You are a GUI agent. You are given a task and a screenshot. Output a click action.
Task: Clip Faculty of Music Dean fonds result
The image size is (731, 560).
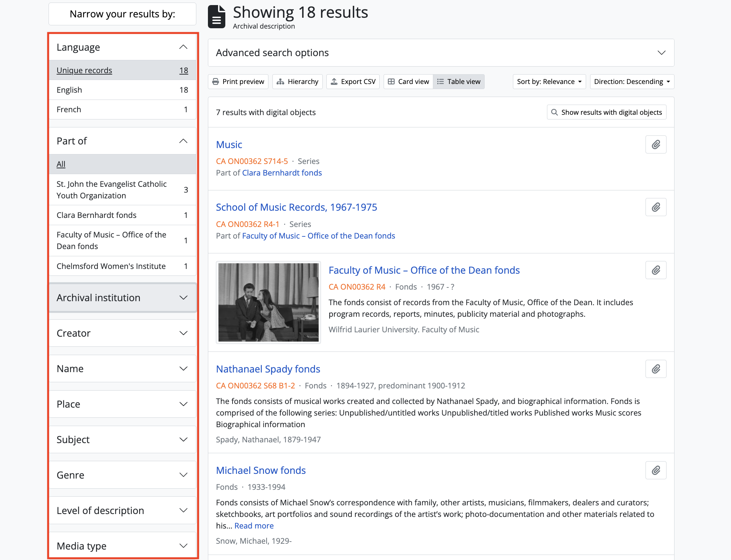point(656,270)
